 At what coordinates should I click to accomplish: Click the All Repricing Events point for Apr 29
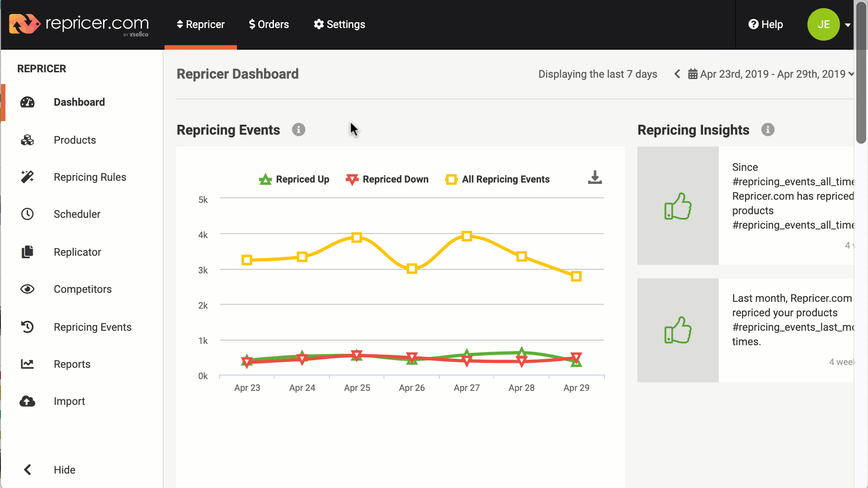[x=576, y=277]
